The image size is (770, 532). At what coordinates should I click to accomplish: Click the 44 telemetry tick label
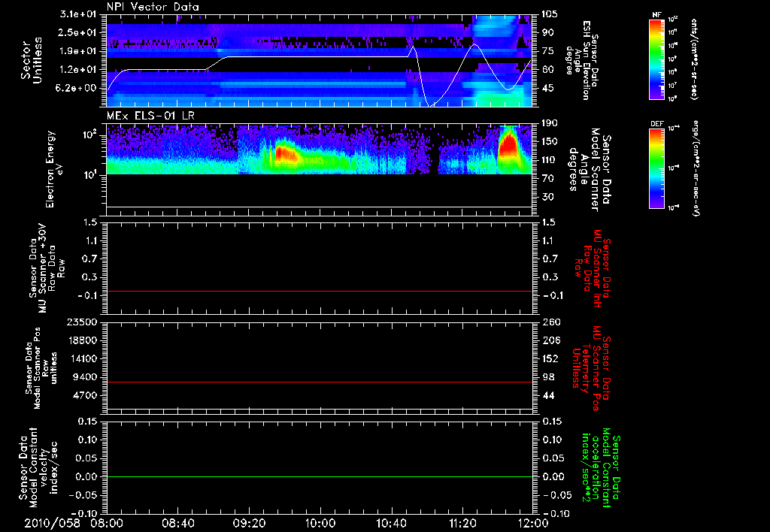(x=548, y=395)
